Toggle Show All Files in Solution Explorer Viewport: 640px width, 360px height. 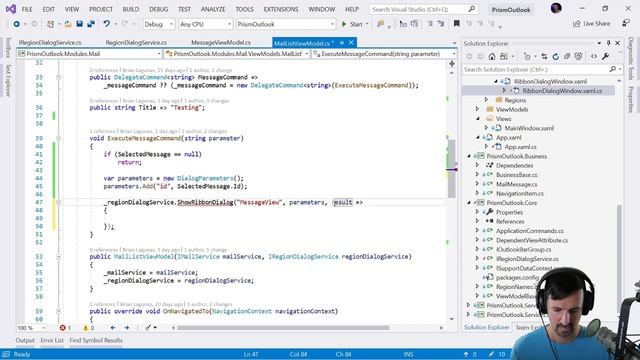point(578,56)
